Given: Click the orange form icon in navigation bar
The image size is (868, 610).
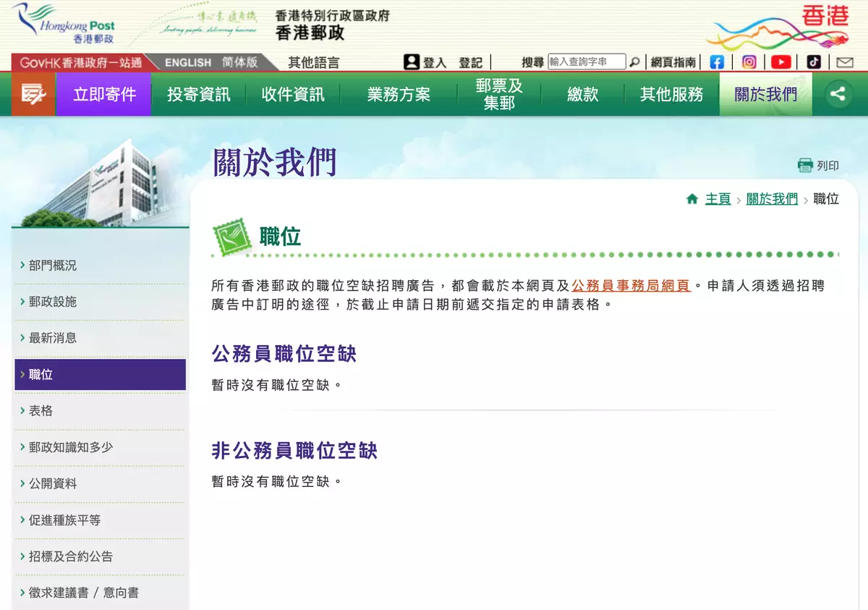Looking at the screenshot, I should [x=33, y=94].
